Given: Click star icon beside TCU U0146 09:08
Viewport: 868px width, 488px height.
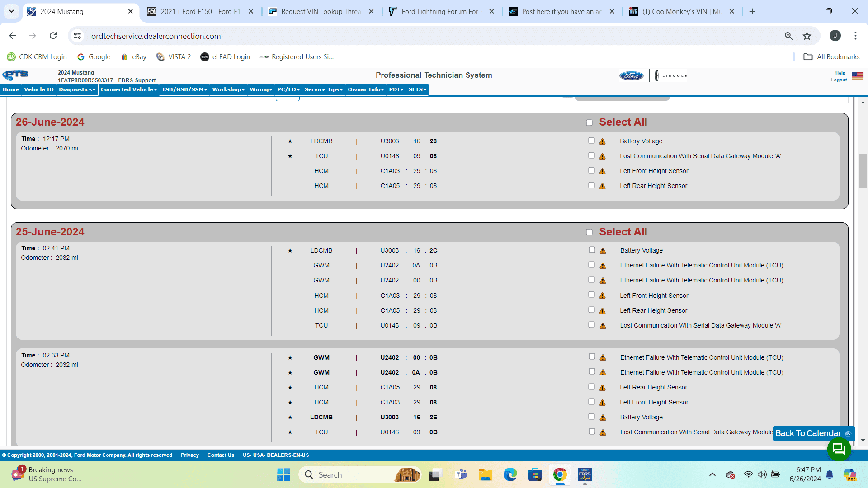Looking at the screenshot, I should click(x=290, y=156).
